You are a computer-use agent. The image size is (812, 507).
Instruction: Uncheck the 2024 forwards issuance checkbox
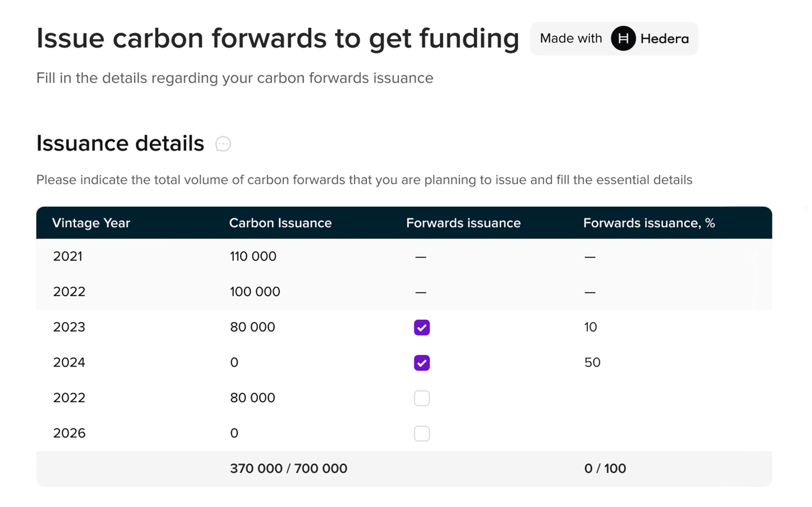[421, 363]
